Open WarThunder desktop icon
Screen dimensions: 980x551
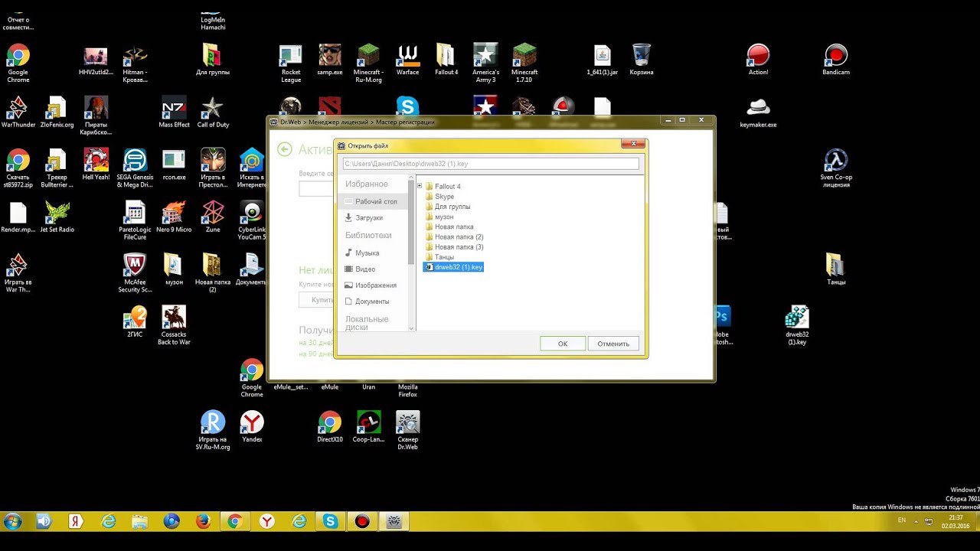18,112
